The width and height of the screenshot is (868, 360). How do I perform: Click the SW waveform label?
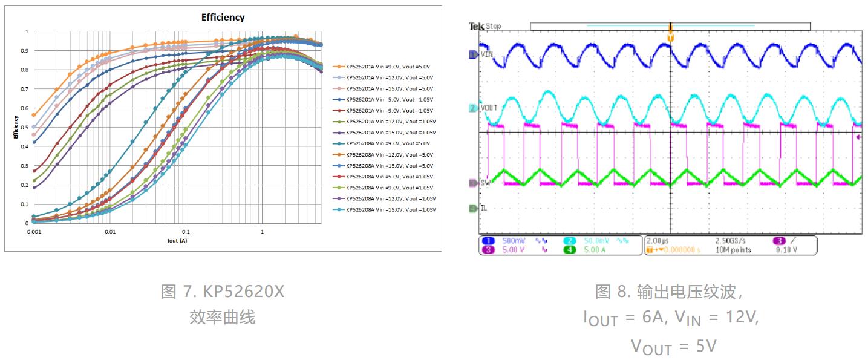click(485, 182)
